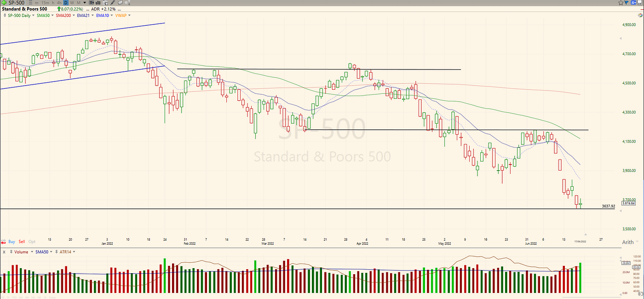644x299 pixels.
Task: Click the ADR +2.12% readout
Action: point(103,9)
